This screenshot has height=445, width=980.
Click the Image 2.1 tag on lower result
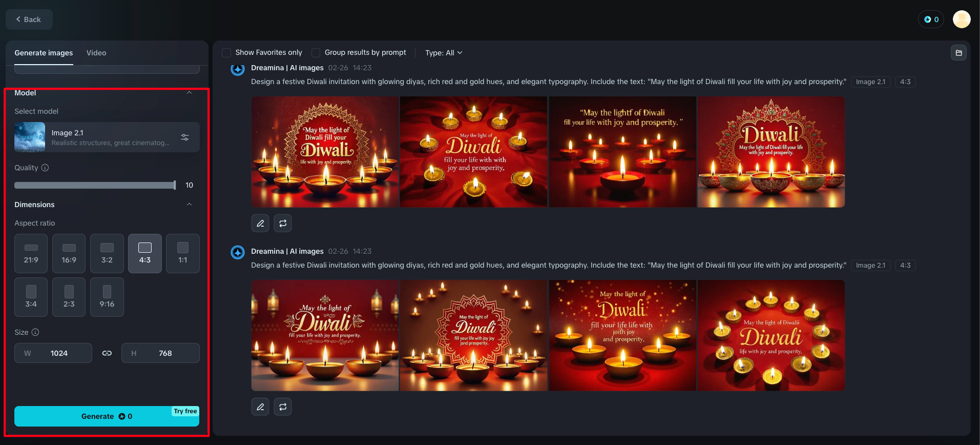870,266
